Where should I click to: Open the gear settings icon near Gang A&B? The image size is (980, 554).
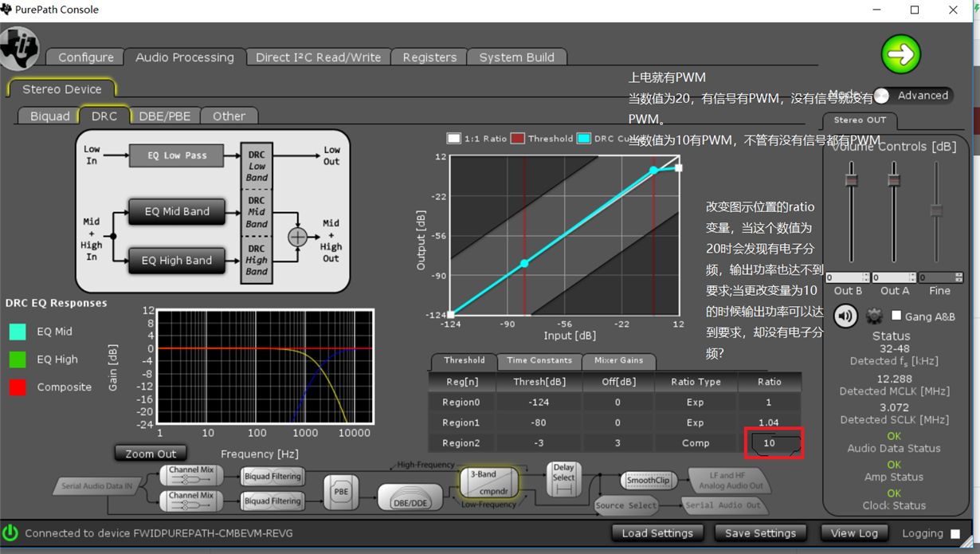click(874, 316)
